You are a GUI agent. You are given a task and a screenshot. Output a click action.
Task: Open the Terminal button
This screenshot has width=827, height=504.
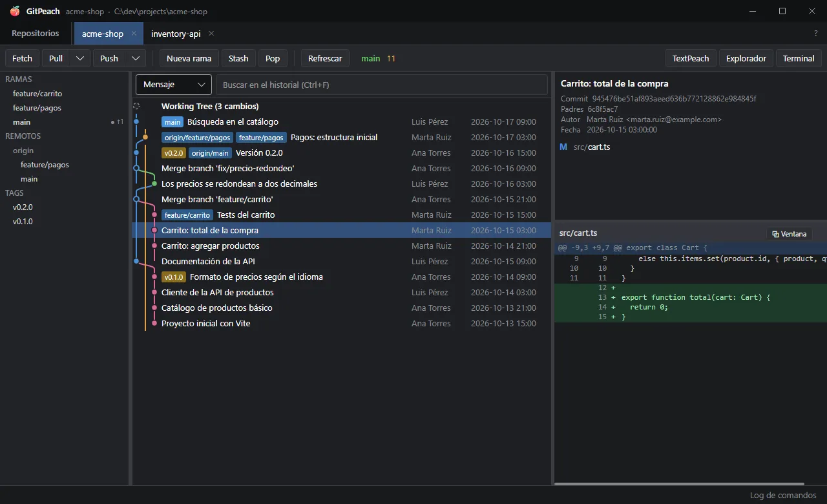pyautogui.click(x=799, y=58)
